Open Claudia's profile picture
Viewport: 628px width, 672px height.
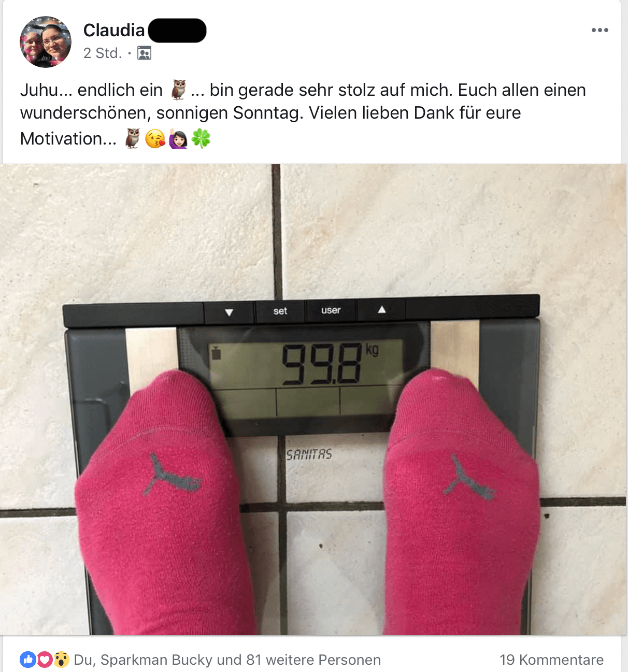(46, 42)
